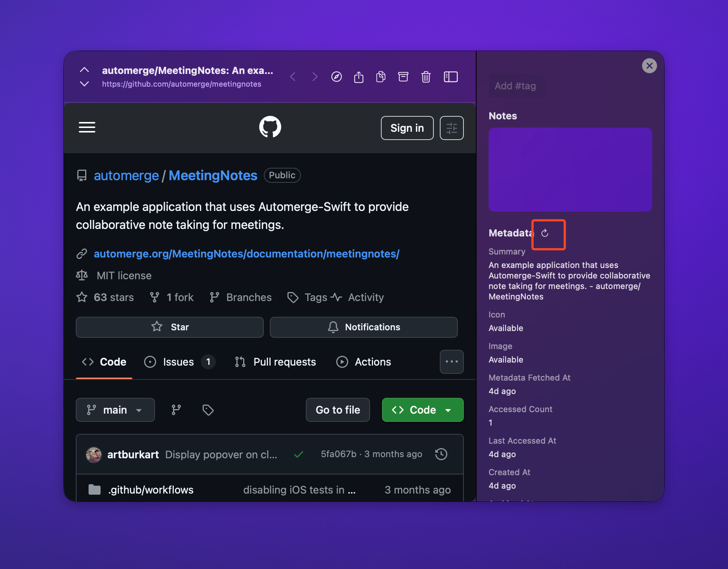Open the 'Display popover on cl...' commit message
728x569 pixels.
221,455
